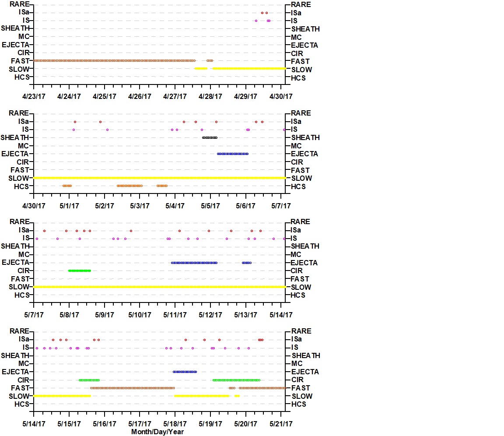Screen dimensions: 504x436
Task: Click the 5/12/17 date label
Action: click(x=210, y=315)
